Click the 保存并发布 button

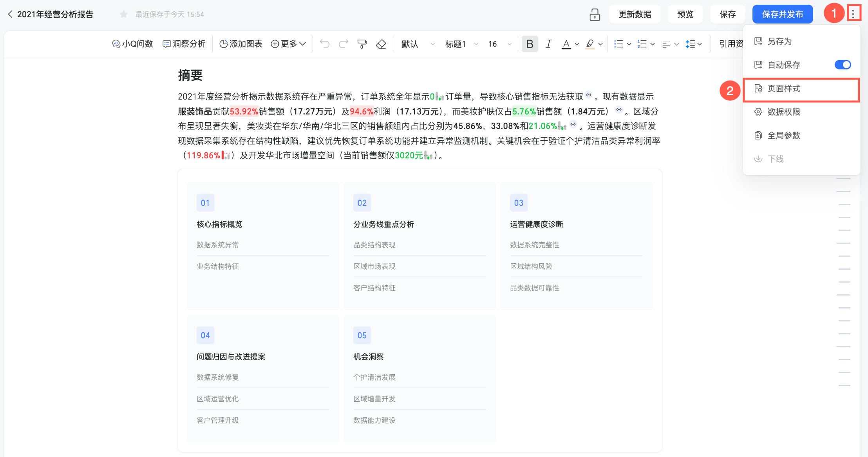782,15
